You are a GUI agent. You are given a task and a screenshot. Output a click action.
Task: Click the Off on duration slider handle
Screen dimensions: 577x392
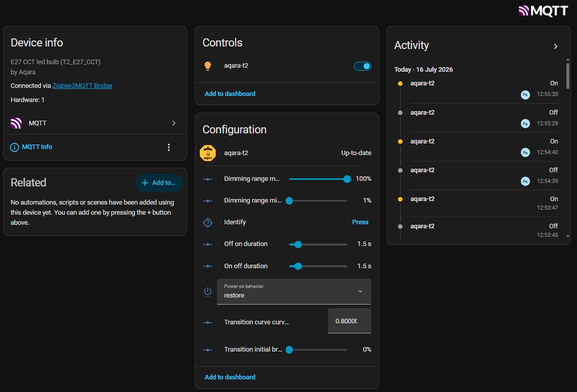click(x=298, y=244)
